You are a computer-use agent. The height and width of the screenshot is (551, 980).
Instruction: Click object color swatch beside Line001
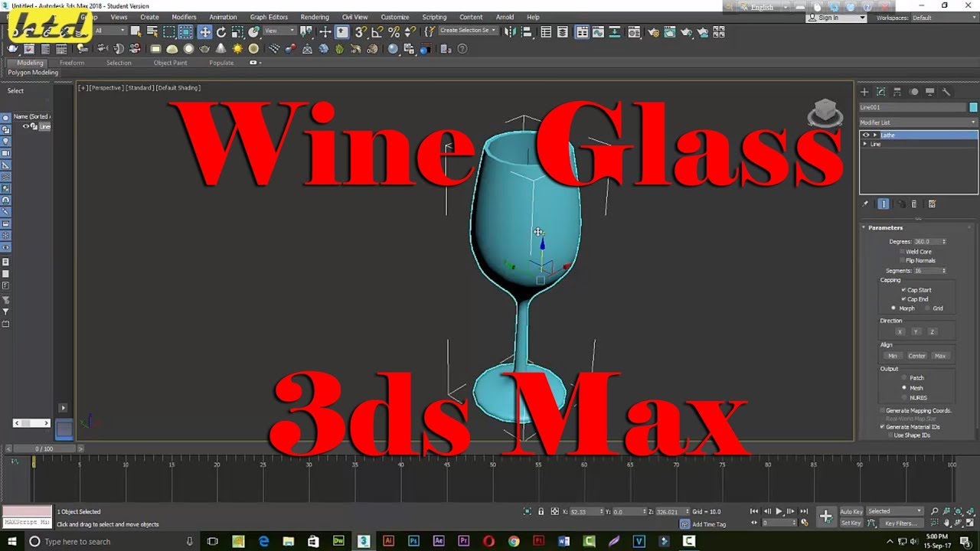click(x=973, y=107)
